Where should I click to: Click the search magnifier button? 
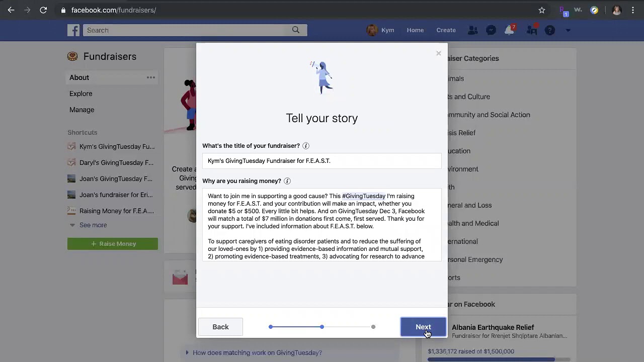pyautogui.click(x=296, y=30)
